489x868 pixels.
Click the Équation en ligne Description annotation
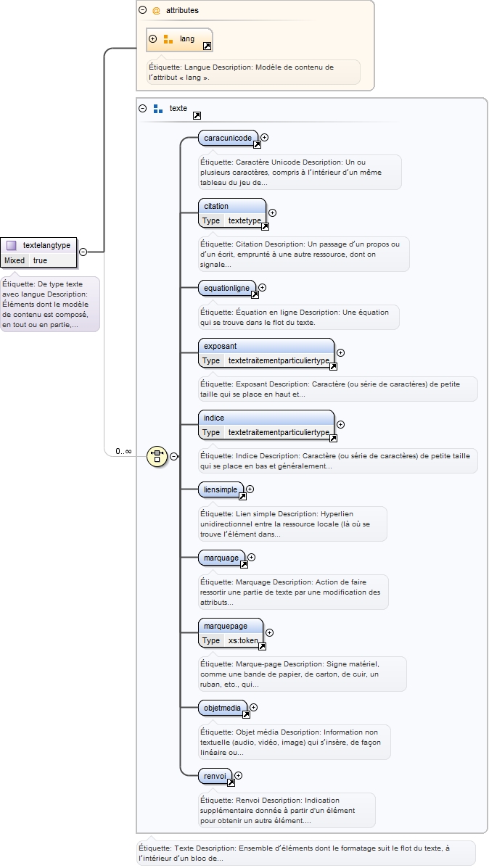(298, 317)
